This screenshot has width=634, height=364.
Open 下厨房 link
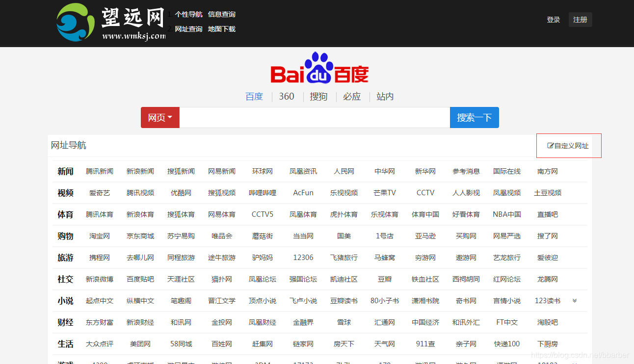tap(548, 344)
